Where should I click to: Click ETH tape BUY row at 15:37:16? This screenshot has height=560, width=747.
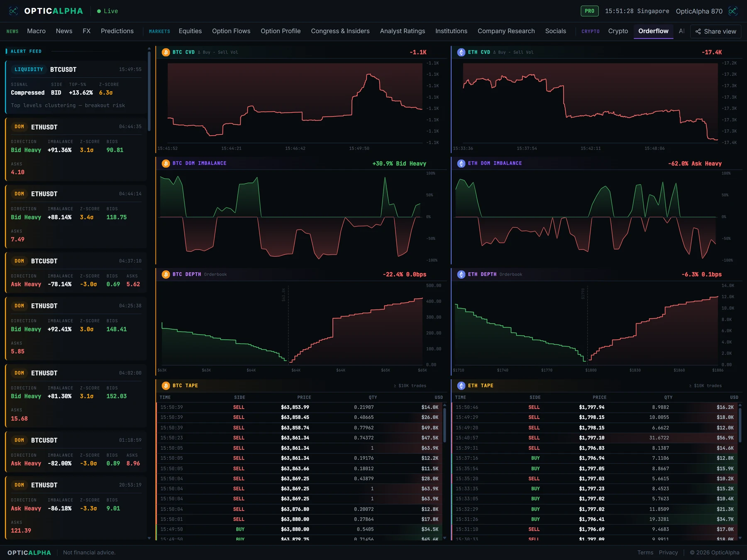tap(595, 458)
